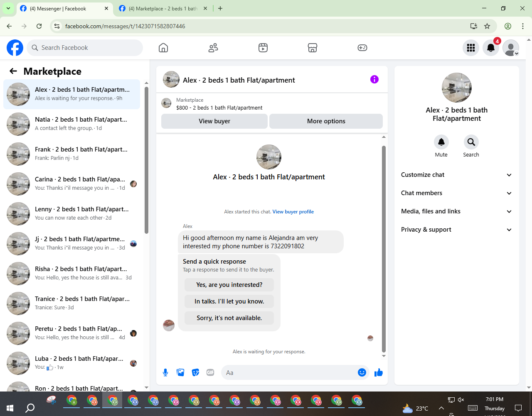Open the Facebook menu grid icon
The height and width of the screenshot is (416, 532).
(x=471, y=48)
